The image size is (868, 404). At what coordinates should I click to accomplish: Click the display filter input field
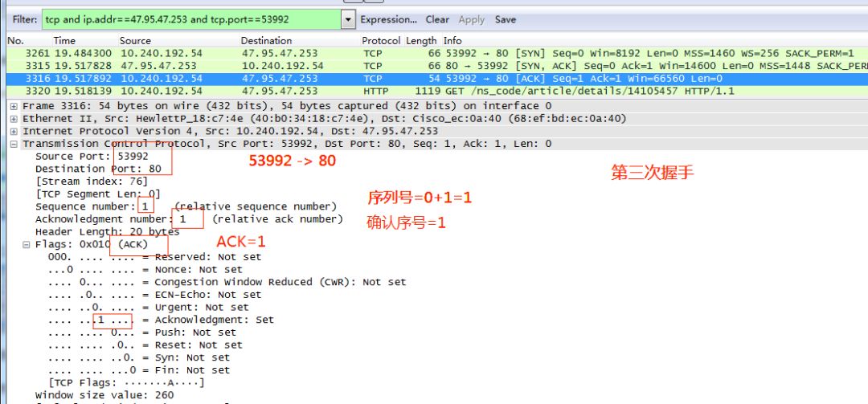click(x=192, y=19)
